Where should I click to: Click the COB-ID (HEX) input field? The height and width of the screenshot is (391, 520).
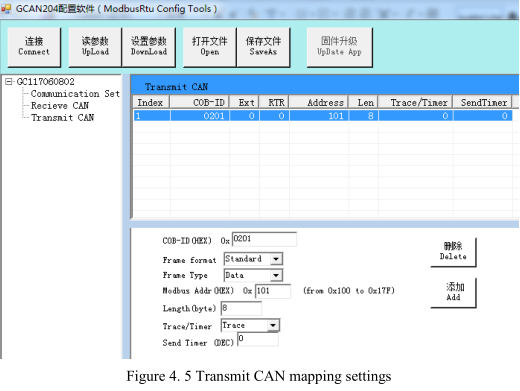tap(264, 239)
